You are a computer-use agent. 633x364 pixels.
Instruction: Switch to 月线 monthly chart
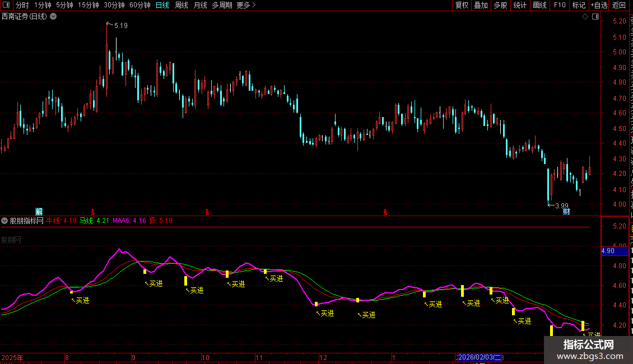click(200, 5)
